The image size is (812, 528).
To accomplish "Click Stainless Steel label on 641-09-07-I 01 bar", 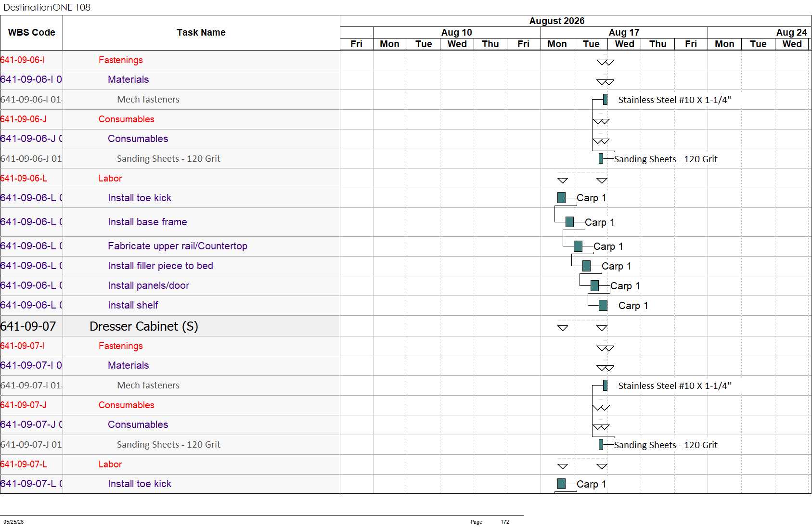I will [x=674, y=386].
